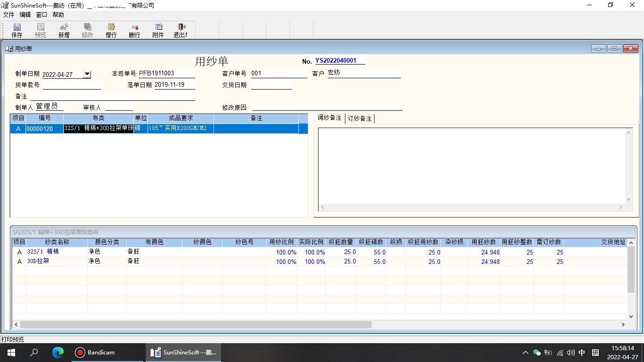Click the 附件 attachment toolbar icon

pos(158,31)
